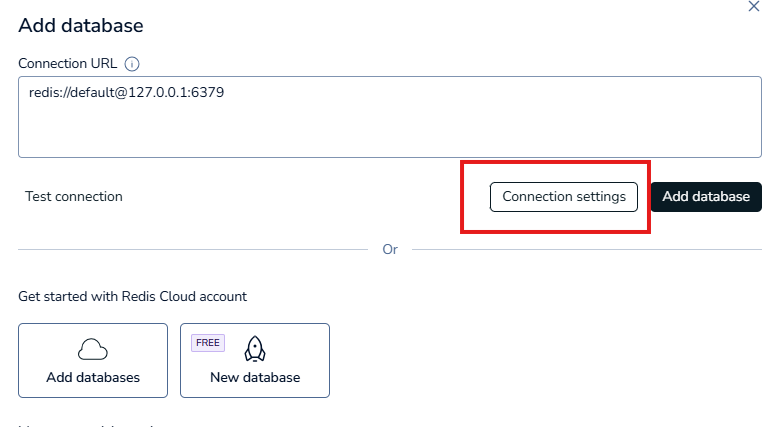The width and height of the screenshot is (781, 427).
Task: Click the FREE badge on New database card
Action: click(208, 342)
